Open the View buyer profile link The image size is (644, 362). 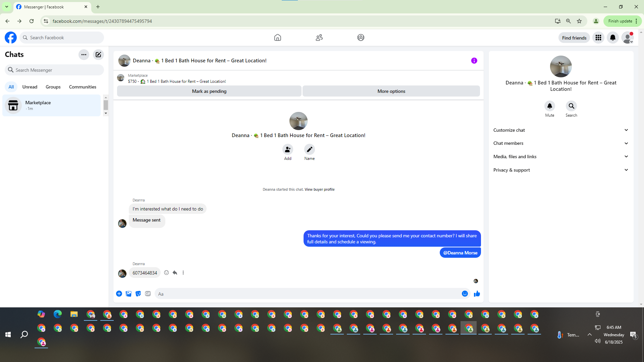[x=319, y=190]
